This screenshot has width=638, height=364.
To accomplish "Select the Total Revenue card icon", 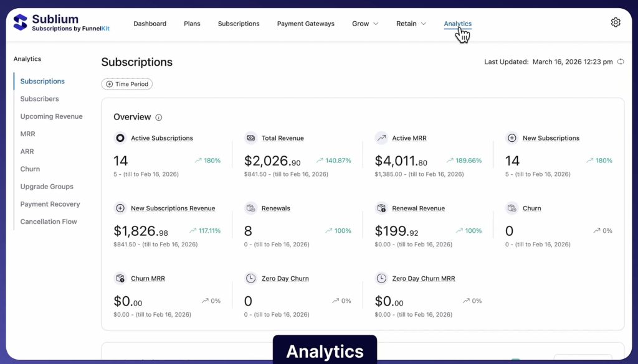I will (x=250, y=138).
